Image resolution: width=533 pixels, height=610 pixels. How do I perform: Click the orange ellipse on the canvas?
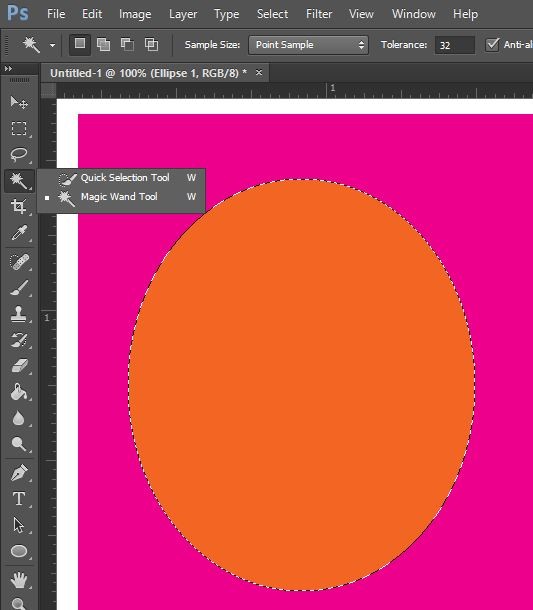pyautogui.click(x=302, y=385)
